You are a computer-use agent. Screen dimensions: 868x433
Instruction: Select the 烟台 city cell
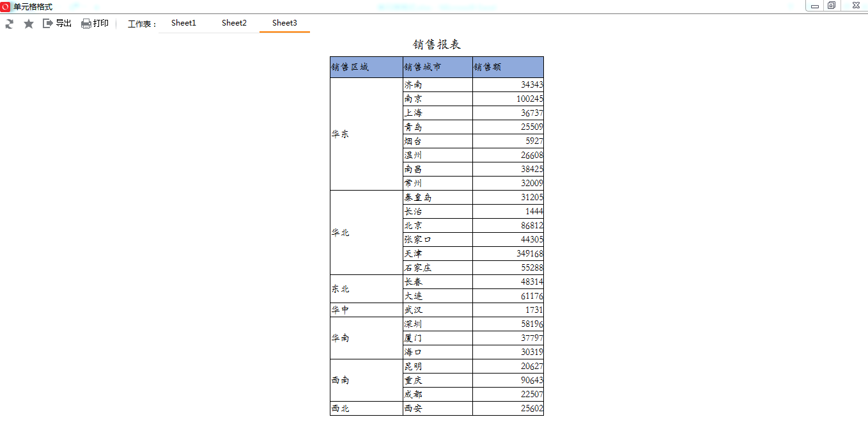click(438, 141)
